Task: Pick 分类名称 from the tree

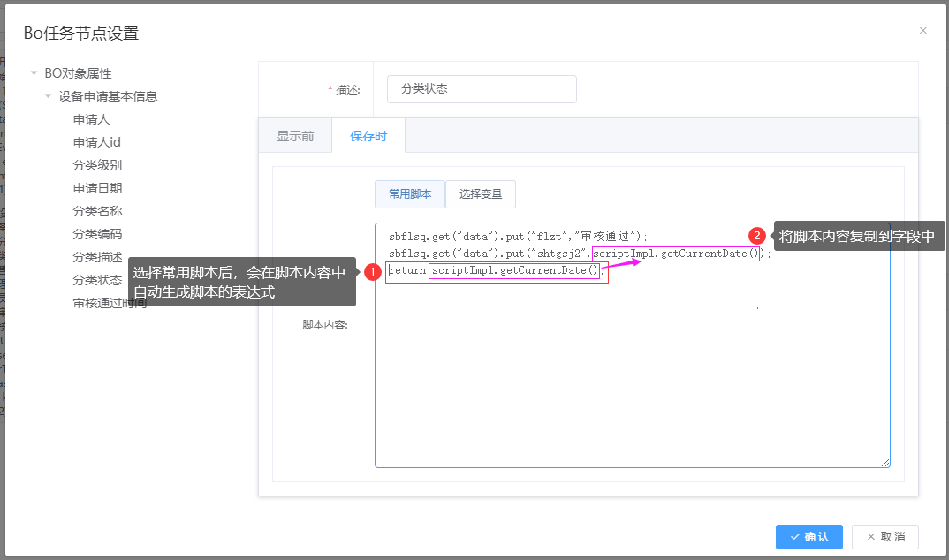Action: click(97, 211)
